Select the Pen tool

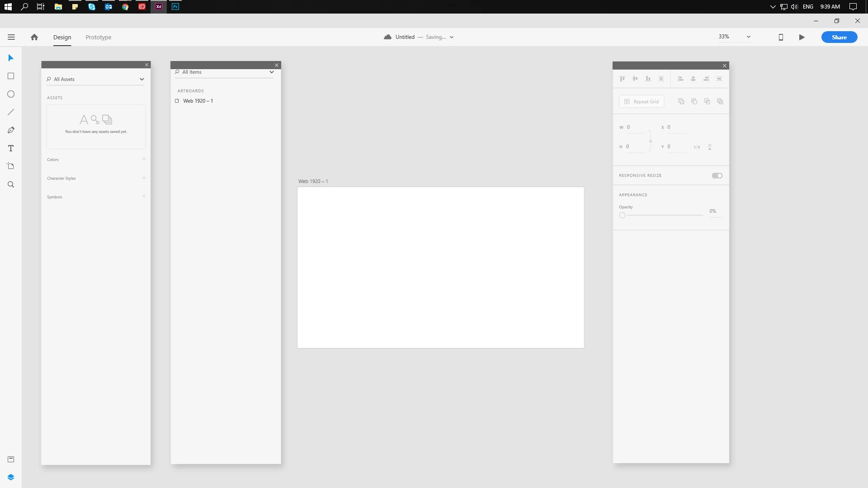[x=11, y=130]
